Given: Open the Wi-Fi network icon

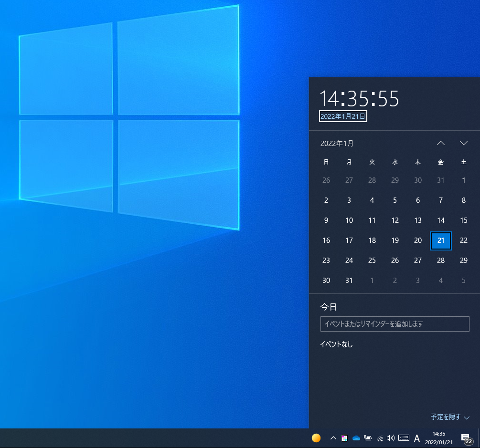Looking at the screenshot, I should point(380,438).
